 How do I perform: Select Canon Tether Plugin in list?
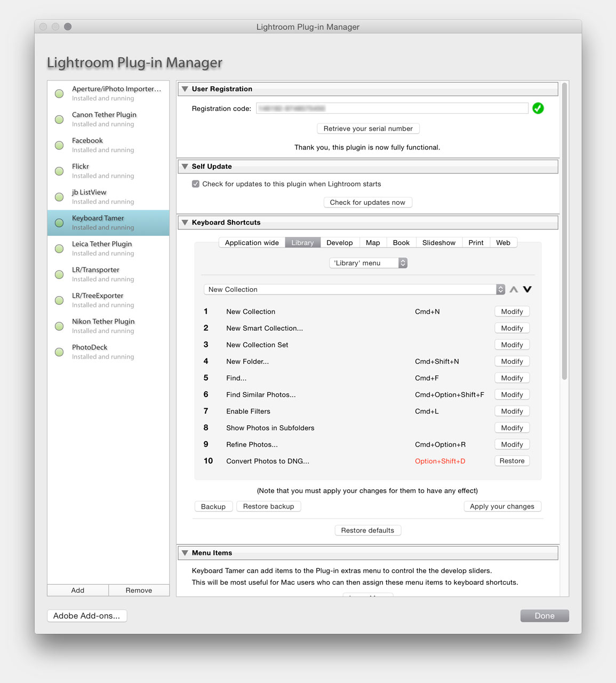click(108, 120)
